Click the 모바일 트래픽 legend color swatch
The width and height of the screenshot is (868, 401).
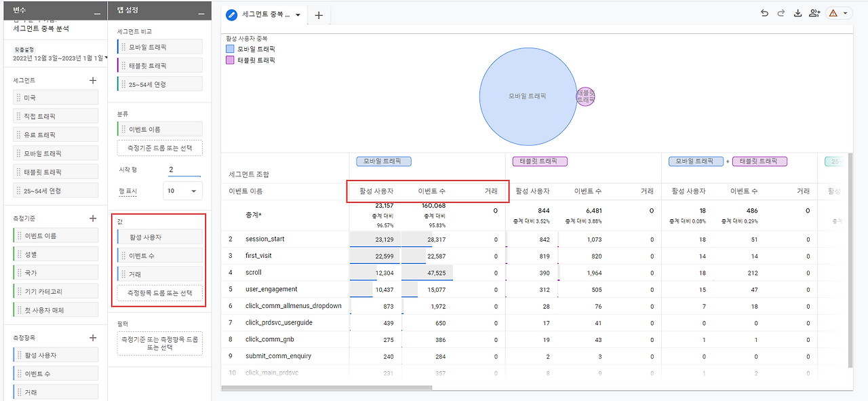[x=230, y=48]
